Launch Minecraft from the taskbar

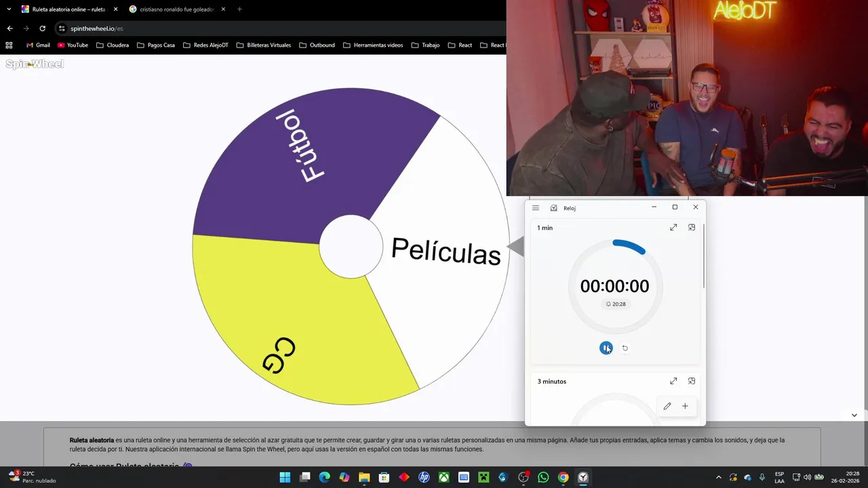[484, 477]
